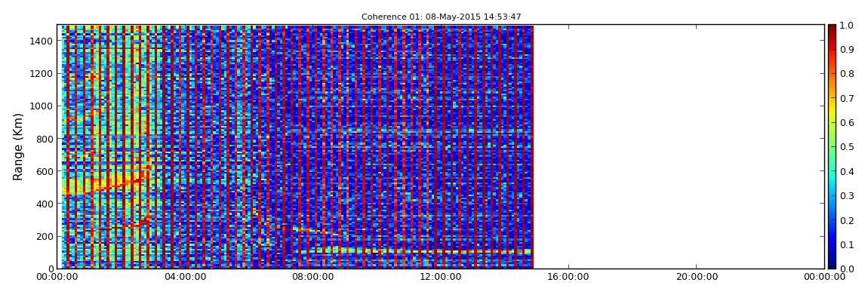
Task: Click the 08:00:00 time axis label
Action: pos(312,277)
